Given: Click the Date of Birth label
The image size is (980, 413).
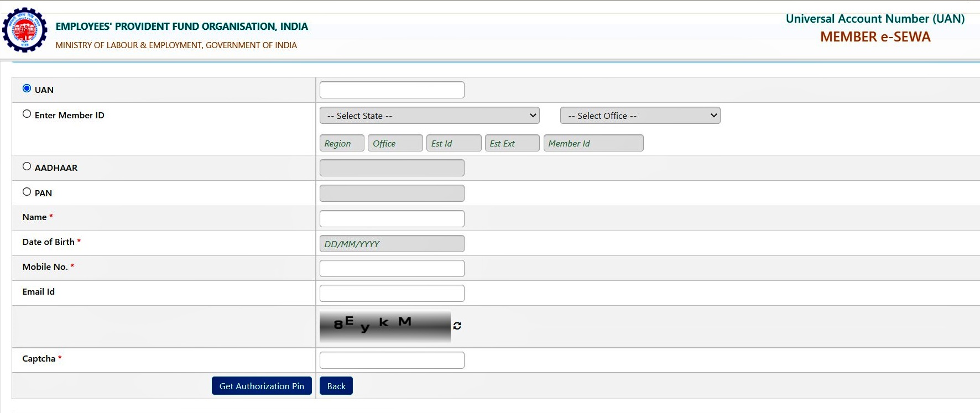Looking at the screenshot, I should [x=48, y=242].
